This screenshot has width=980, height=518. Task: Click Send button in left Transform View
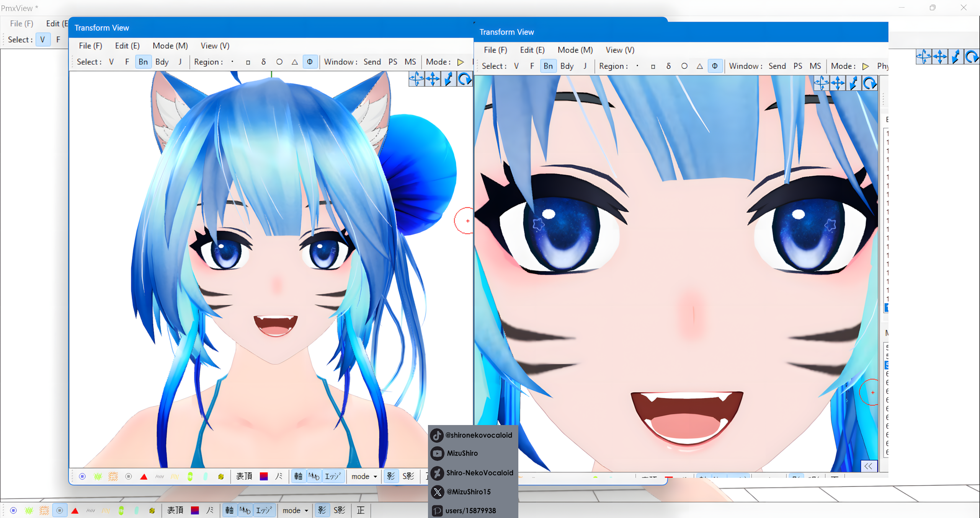pyautogui.click(x=372, y=62)
